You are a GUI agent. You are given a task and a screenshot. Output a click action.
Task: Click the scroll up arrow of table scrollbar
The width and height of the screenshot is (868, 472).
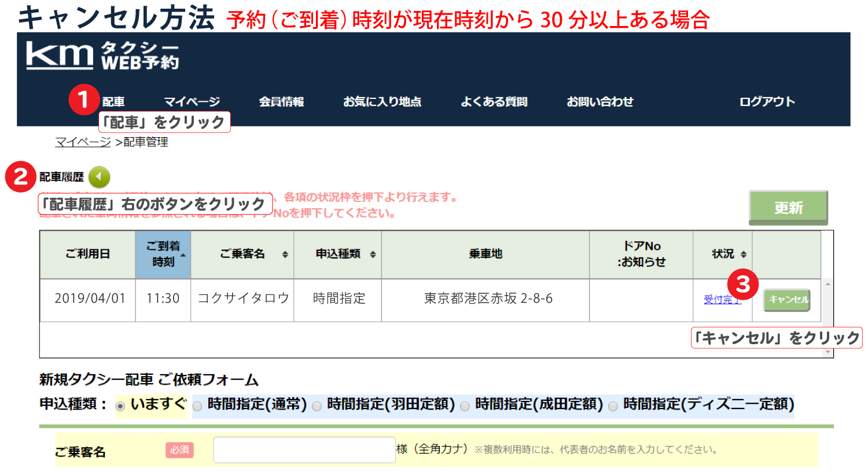pyautogui.click(x=827, y=284)
